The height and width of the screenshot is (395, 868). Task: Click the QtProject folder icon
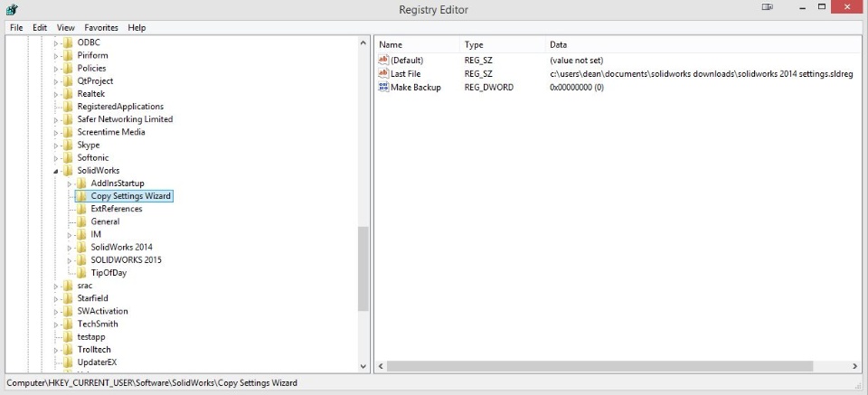(68, 80)
